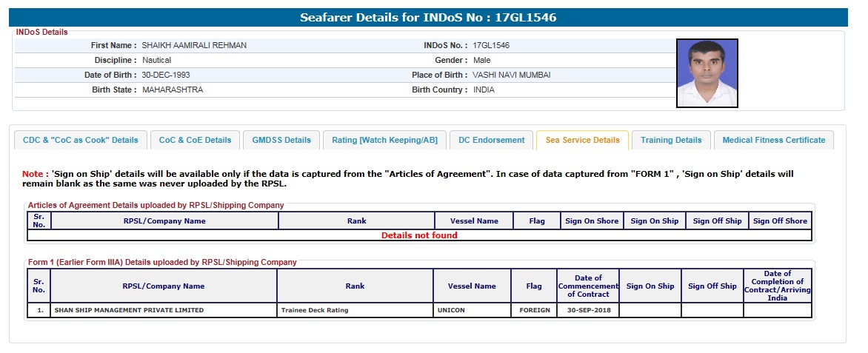Open the CDC & "CoC as Cook" Details tab
868x353 pixels.
[x=81, y=140]
